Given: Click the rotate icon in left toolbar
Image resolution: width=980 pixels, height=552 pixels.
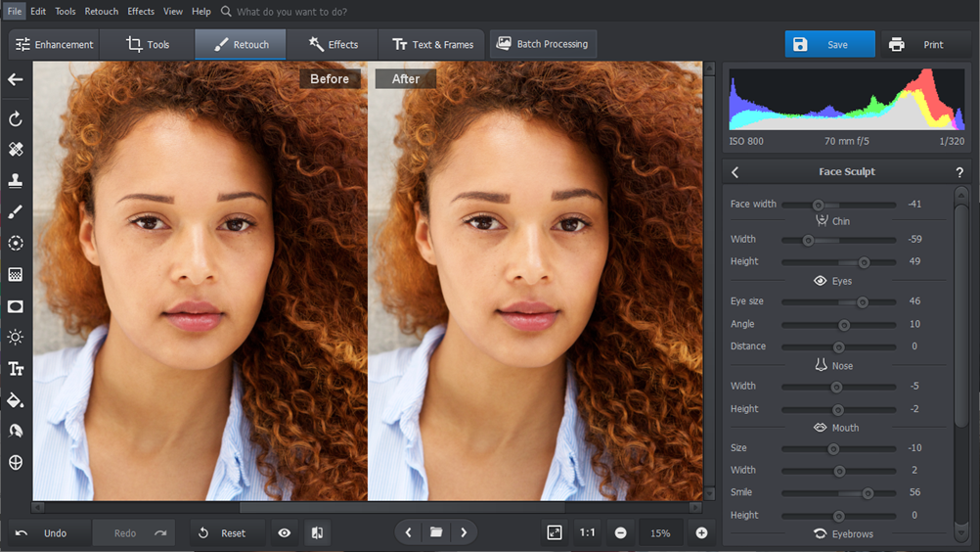Looking at the screenshot, I should (16, 118).
